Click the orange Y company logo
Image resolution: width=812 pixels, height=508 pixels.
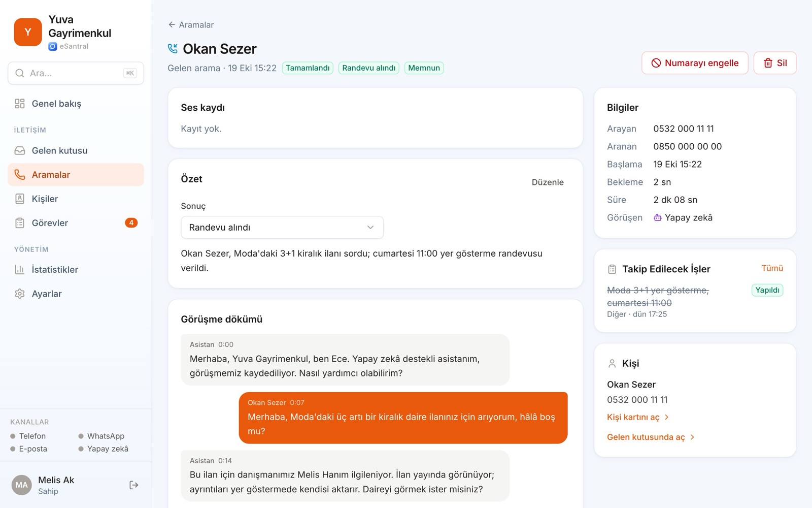tap(28, 32)
